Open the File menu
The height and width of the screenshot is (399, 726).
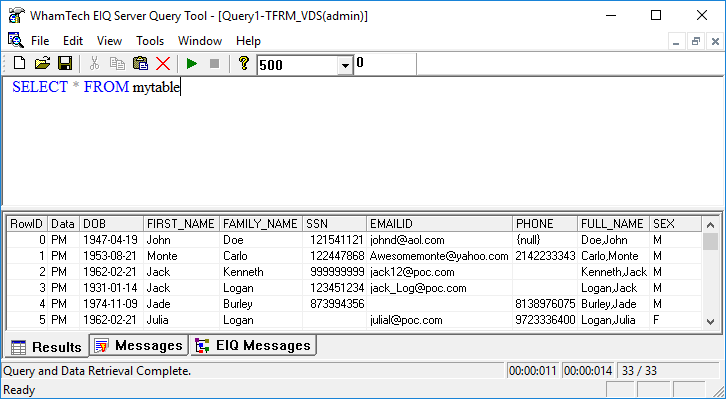pyautogui.click(x=40, y=41)
